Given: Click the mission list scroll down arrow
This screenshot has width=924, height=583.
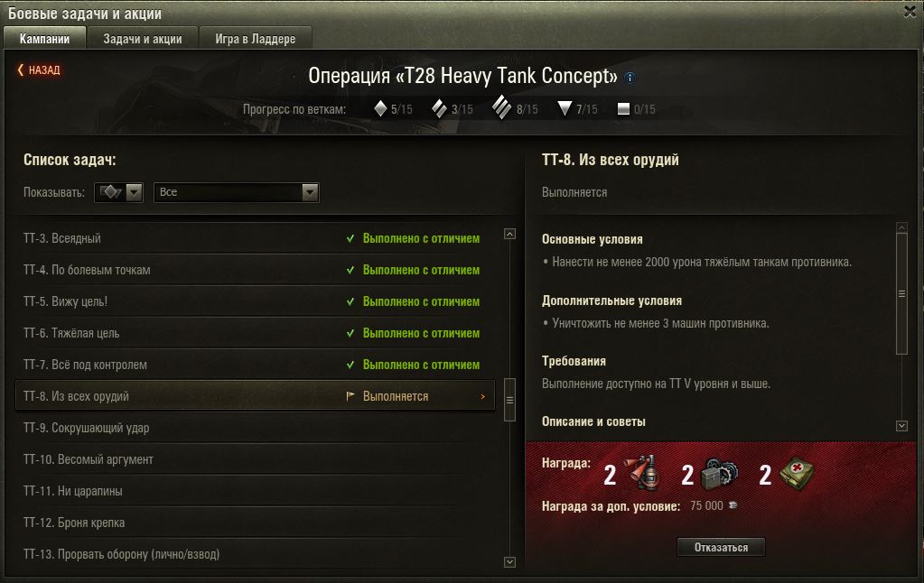Looking at the screenshot, I should (509, 562).
